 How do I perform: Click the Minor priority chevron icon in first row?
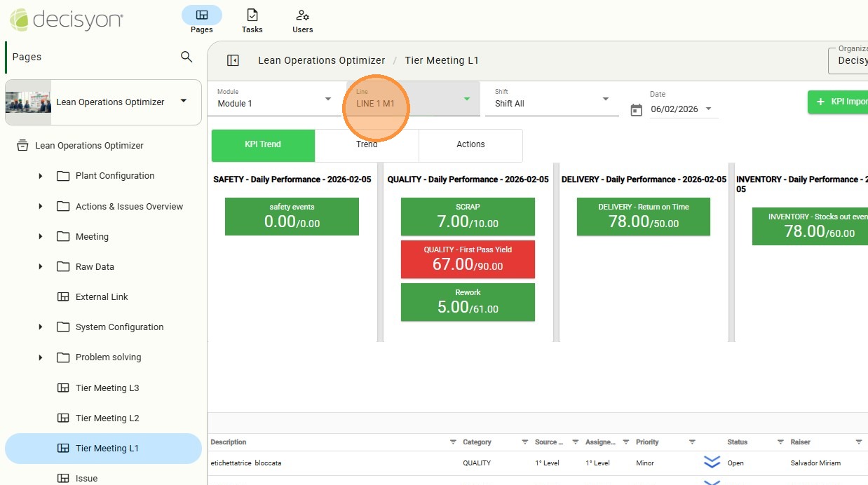(x=712, y=463)
